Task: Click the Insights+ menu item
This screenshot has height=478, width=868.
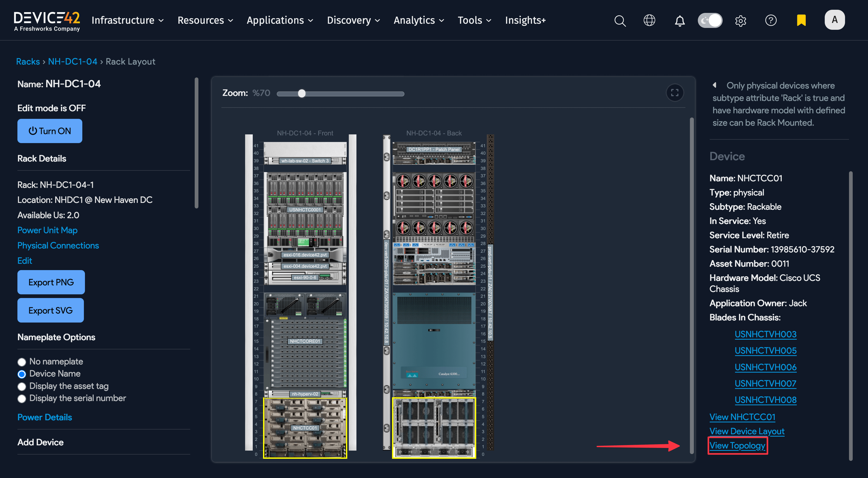Action: click(x=525, y=20)
